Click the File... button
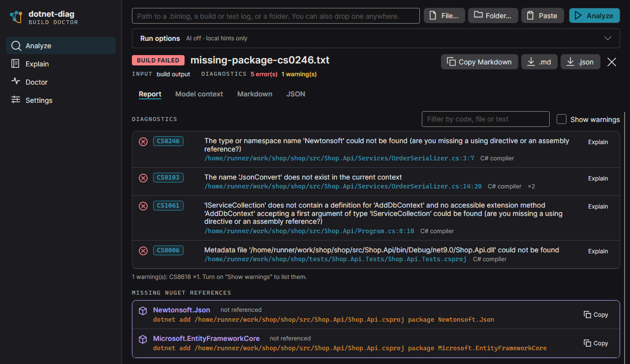Screen dimensions: 630x364 pos(444,16)
